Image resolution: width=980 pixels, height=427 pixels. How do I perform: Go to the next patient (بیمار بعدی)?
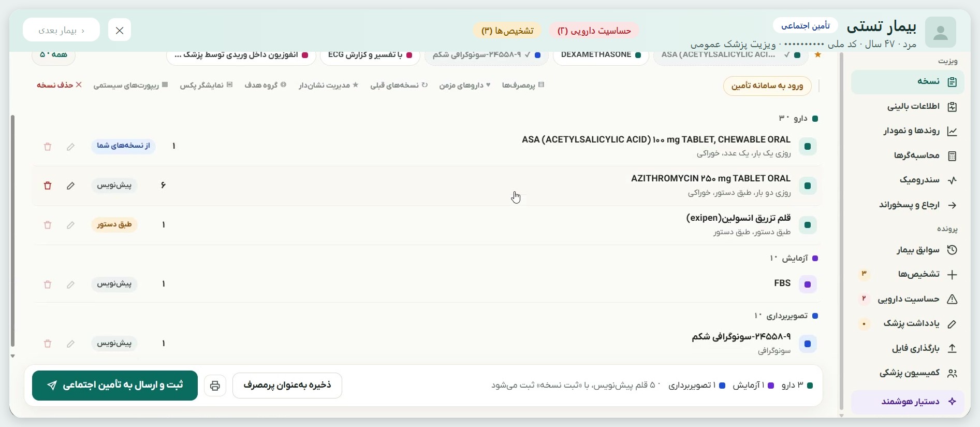tap(62, 30)
